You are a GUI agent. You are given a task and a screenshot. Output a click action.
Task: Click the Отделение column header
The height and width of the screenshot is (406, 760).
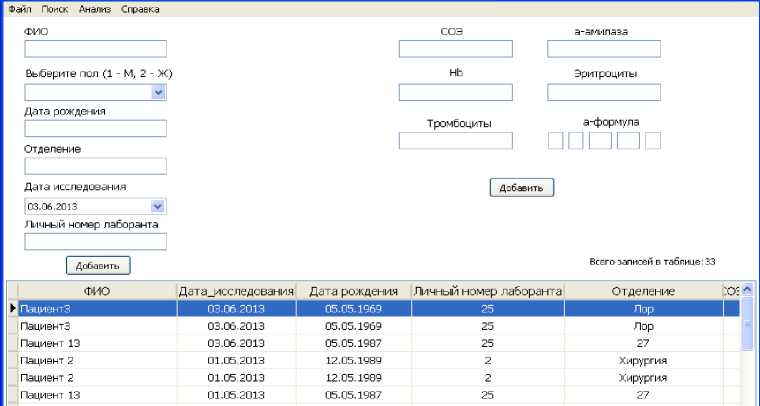tap(644, 291)
